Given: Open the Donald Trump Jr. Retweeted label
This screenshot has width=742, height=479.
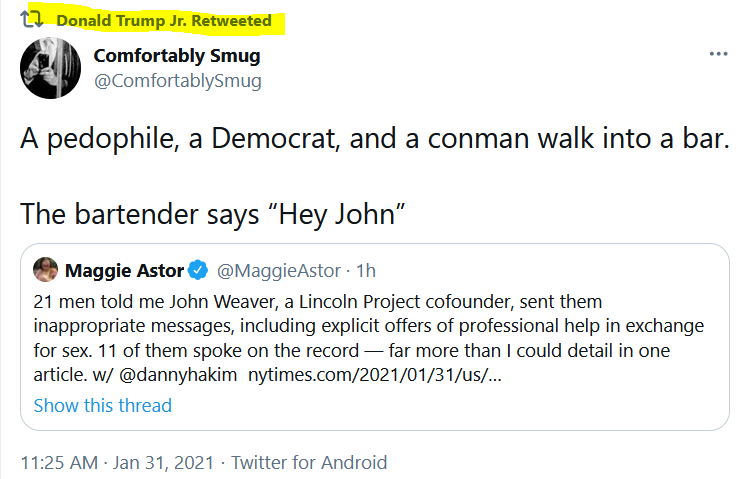Looking at the screenshot, I should pos(164,21).
